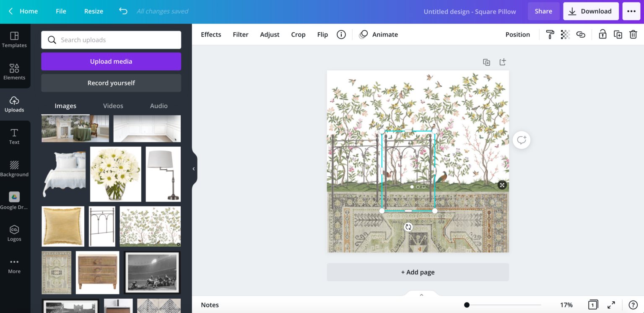
Task: Enter fullscreen presentation mode
Action: (x=611, y=305)
